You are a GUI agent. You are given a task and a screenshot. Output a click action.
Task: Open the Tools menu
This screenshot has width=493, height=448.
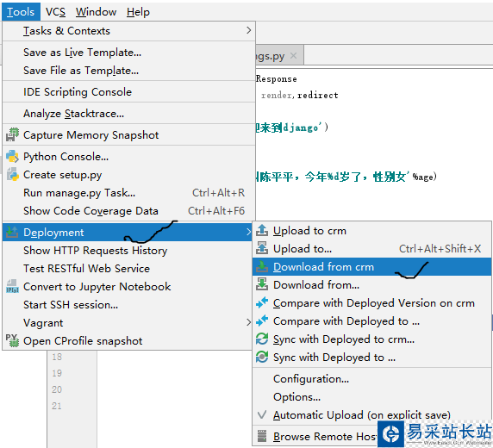(x=21, y=12)
